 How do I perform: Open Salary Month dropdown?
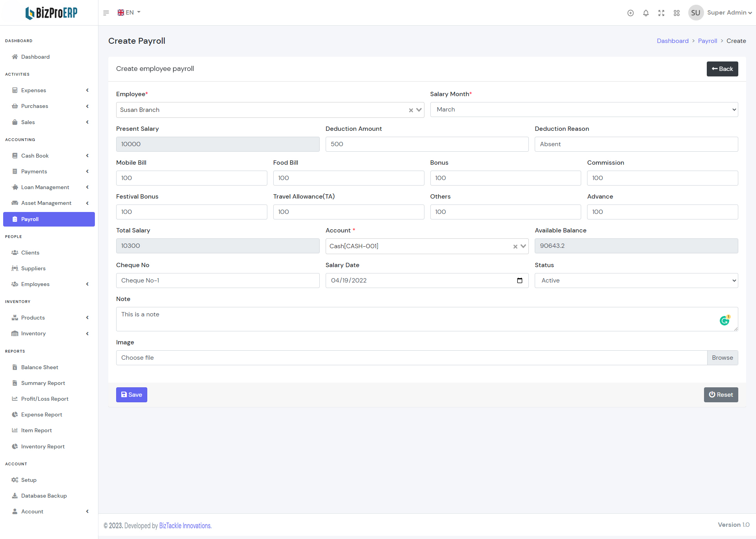click(x=584, y=110)
